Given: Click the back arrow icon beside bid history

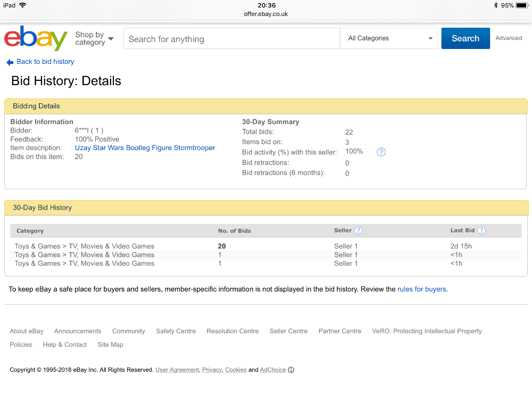Looking at the screenshot, I should pos(10,62).
